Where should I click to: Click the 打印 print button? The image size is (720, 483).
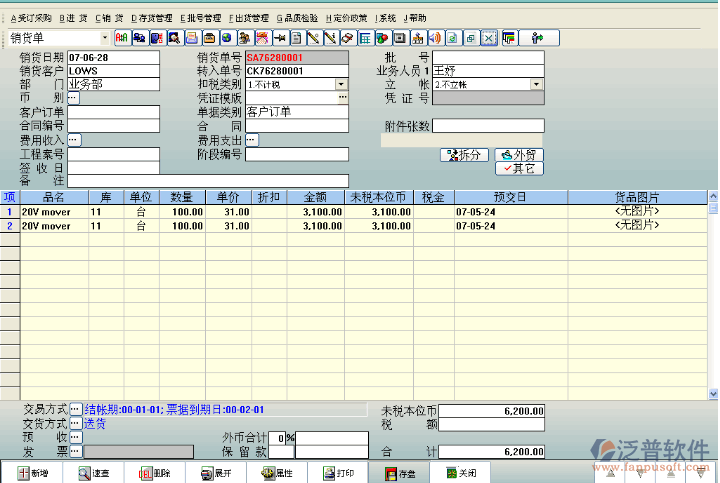[x=337, y=473]
